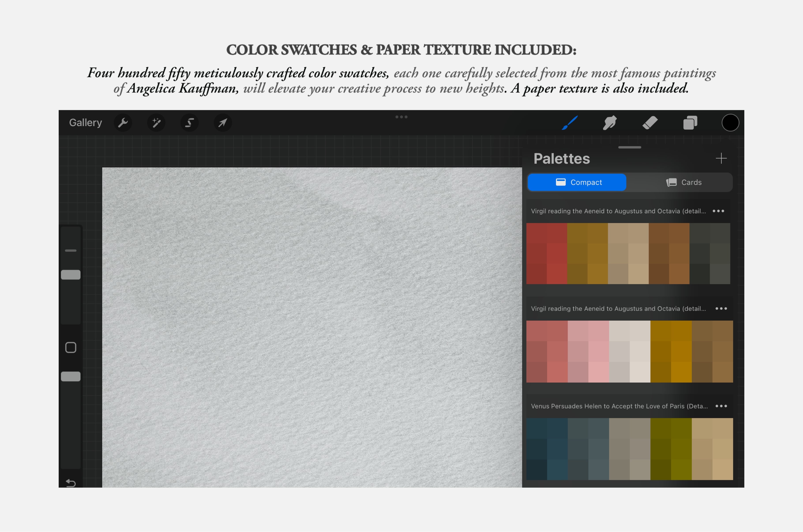Viewport: 803px width, 532px height.
Task: Switch palettes to Compact view
Action: [577, 182]
